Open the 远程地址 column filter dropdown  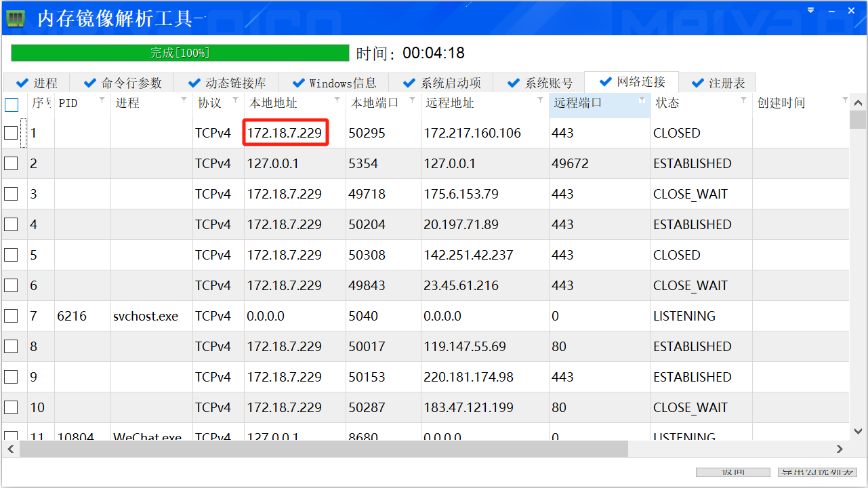[x=541, y=100]
